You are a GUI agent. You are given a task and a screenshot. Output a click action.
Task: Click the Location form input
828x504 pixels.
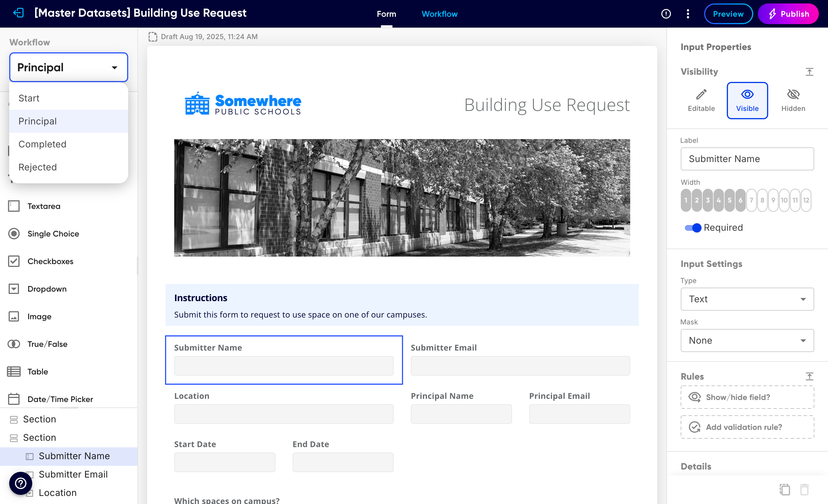(x=283, y=414)
